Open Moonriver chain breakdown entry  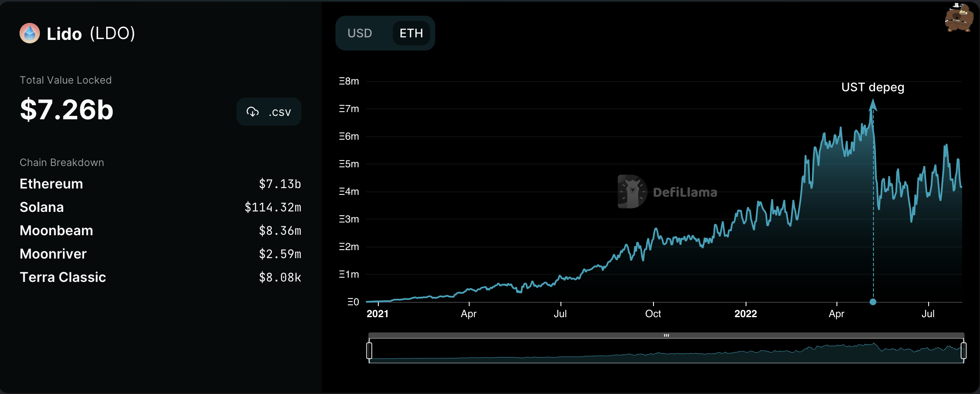pos(53,254)
